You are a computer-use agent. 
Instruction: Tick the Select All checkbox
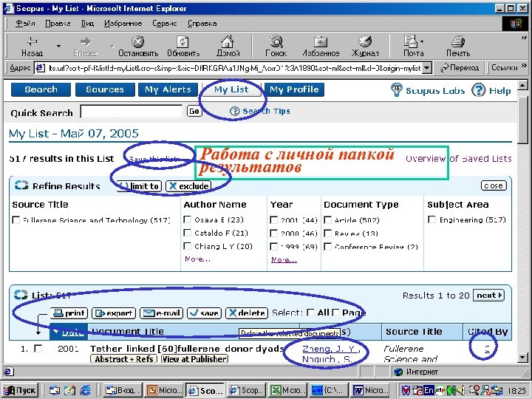(x=310, y=313)
